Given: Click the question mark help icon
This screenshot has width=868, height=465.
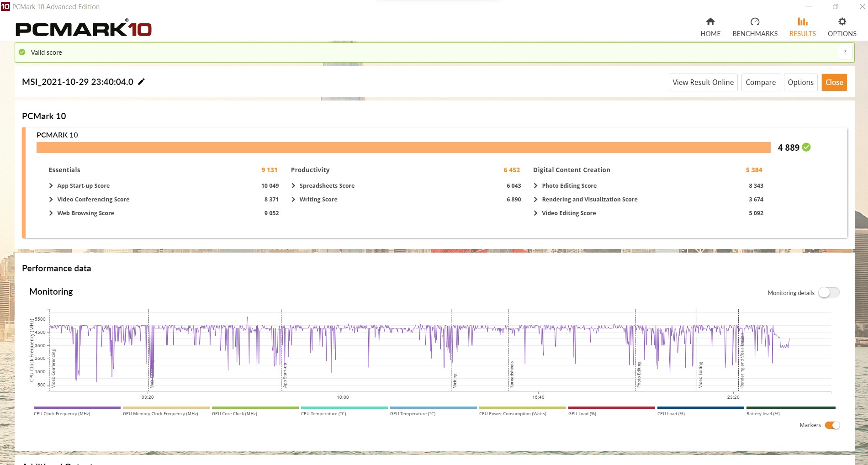Looking at the screenshot, I should [845, 52].
